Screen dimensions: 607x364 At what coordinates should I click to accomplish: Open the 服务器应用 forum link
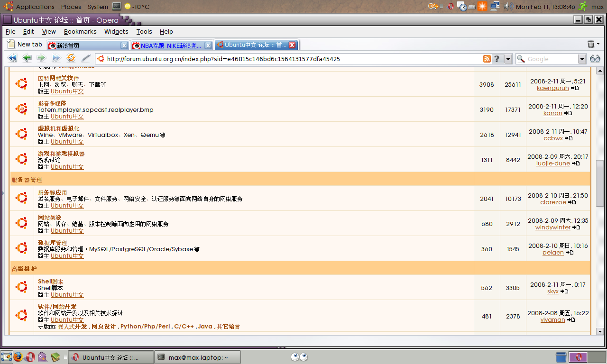click(x=52, y=192)
